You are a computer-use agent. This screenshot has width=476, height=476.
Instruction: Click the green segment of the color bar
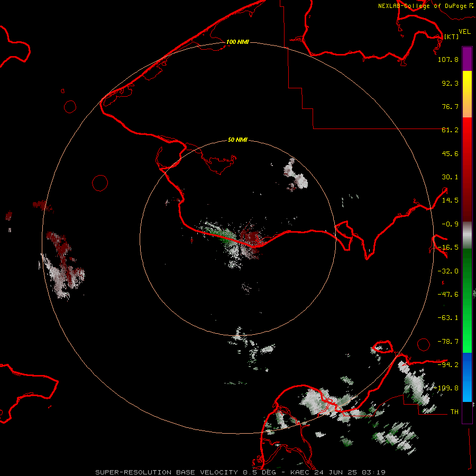pyautogui.click(x=467, y=300)
